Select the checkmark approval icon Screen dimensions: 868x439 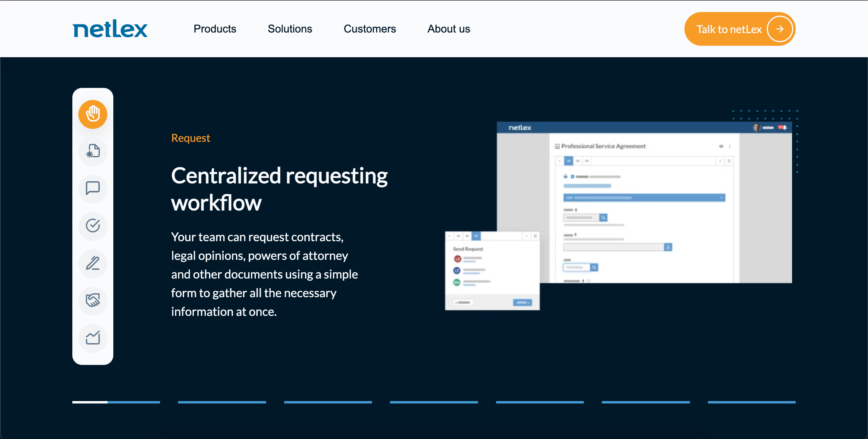(93, 226)
